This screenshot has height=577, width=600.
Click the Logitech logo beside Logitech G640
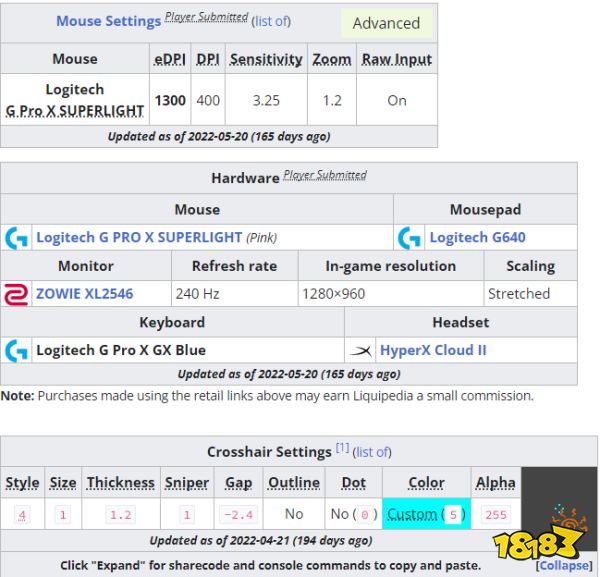point(409,238)
